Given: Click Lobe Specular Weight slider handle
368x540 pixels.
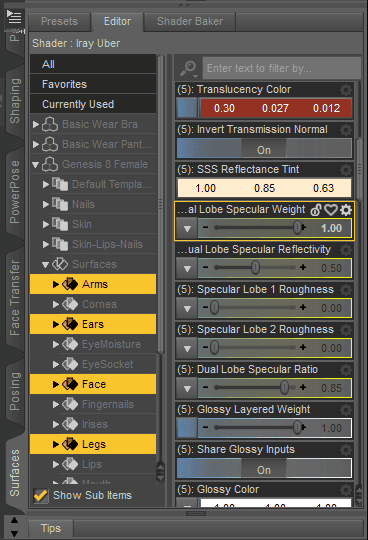Looking at the screenshot, I should [x=297, y=228].
